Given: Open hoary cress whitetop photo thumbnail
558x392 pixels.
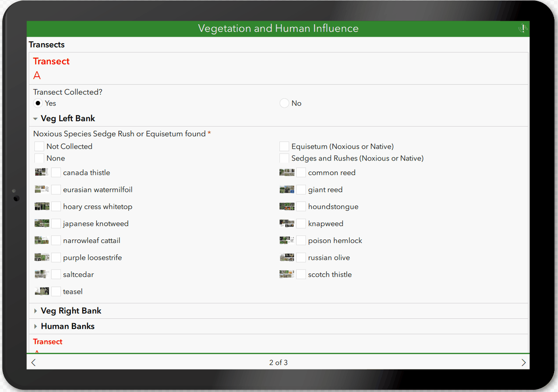Looking at the screenshot, I should (41, 206).
